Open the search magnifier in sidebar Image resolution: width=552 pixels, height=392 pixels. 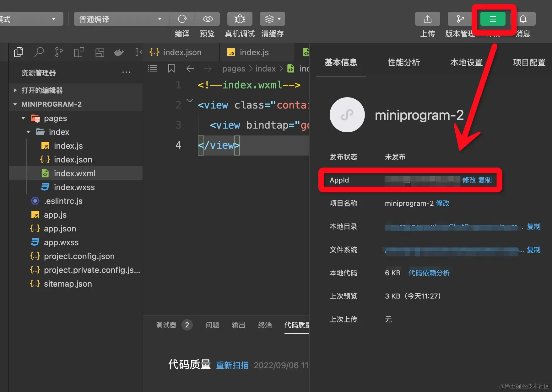[39, 52]
